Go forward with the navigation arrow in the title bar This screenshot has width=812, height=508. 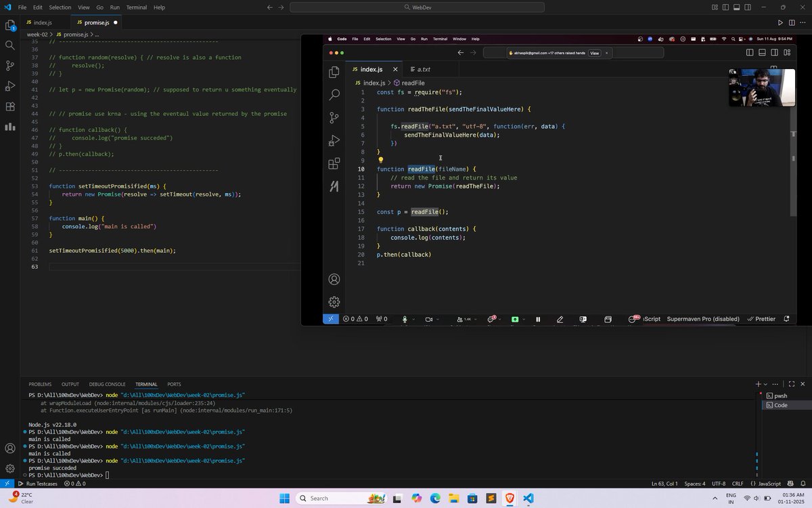tap(281, 7)
